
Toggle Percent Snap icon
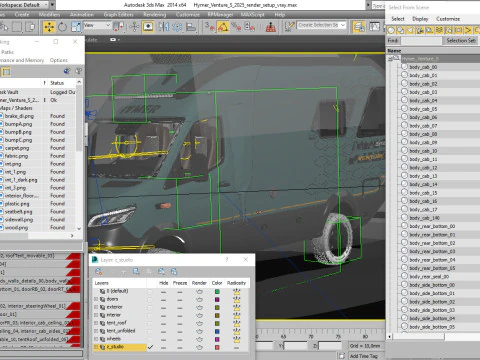click(x=236, y=27)
